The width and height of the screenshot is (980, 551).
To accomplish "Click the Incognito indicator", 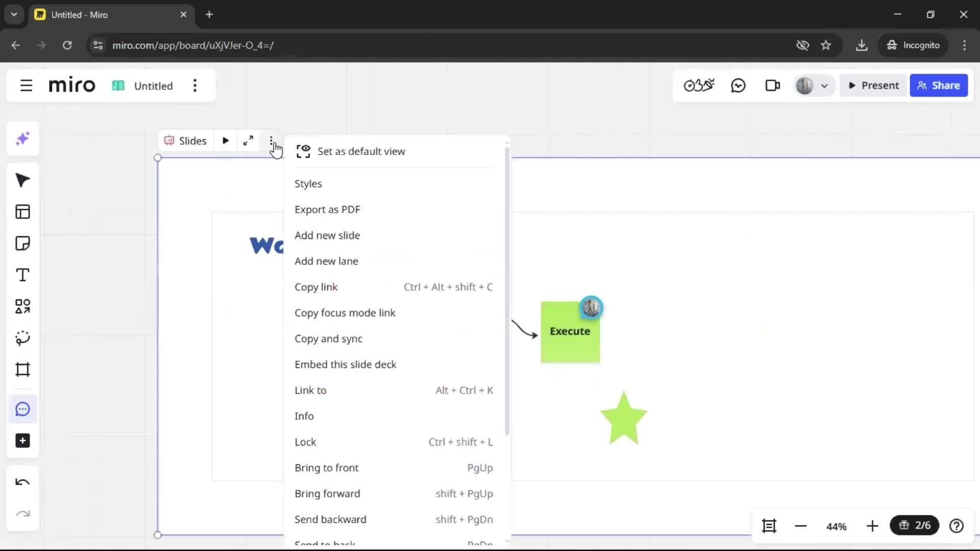I will coord(913,45).
